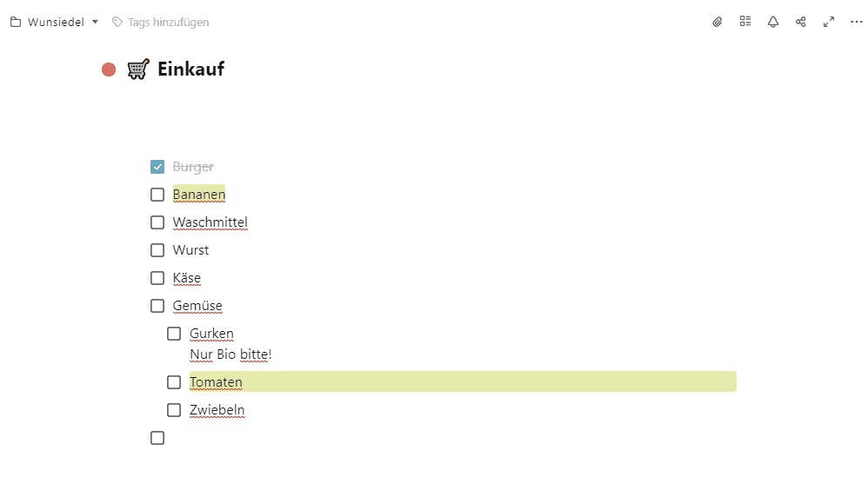Click the folder icon beside Wunsiedel
Screen dimensions: 868x477
(x=16, y=22)
